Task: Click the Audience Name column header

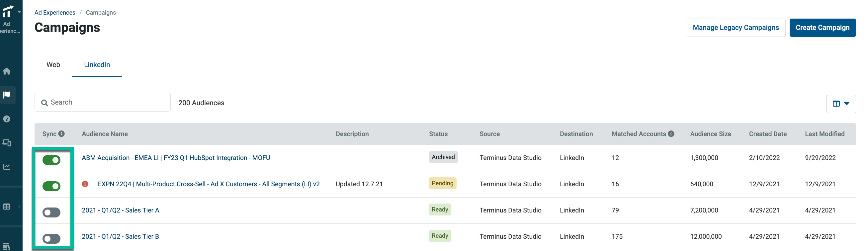Action: (105, 134)
